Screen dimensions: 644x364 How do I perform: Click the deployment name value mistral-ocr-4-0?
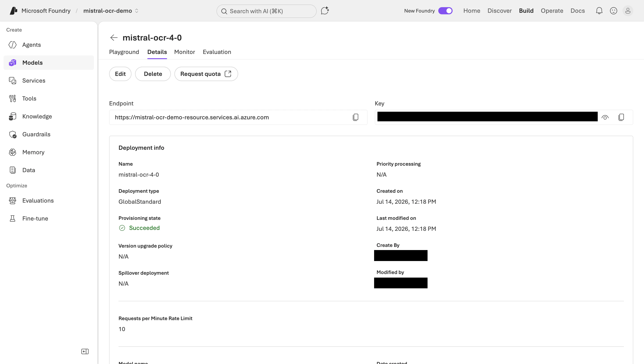(139, 175)
